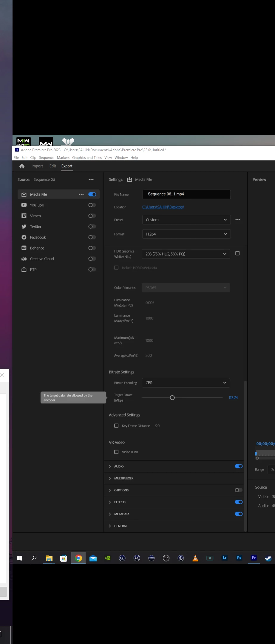Select the Export tab

coord(67,166)
